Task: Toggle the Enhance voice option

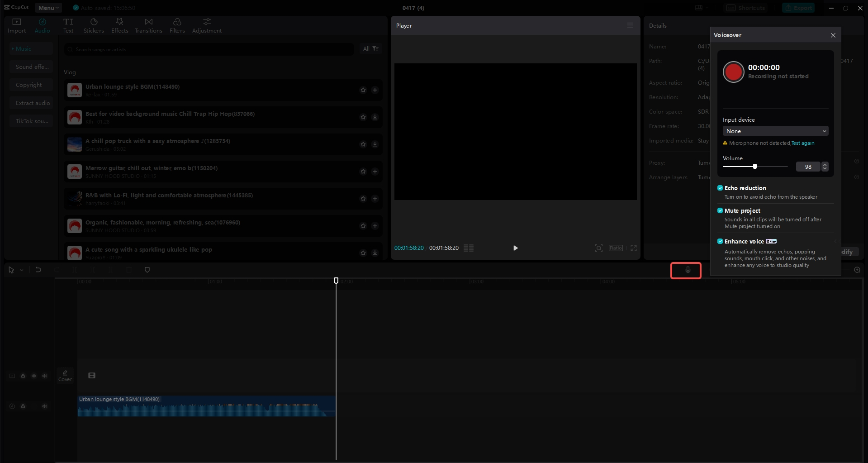Action: click(x=720, y=241)
